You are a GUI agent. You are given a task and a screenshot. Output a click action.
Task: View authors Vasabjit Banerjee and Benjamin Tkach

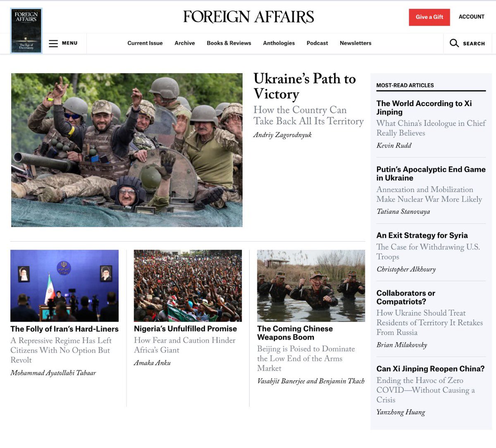coord(311,381)
